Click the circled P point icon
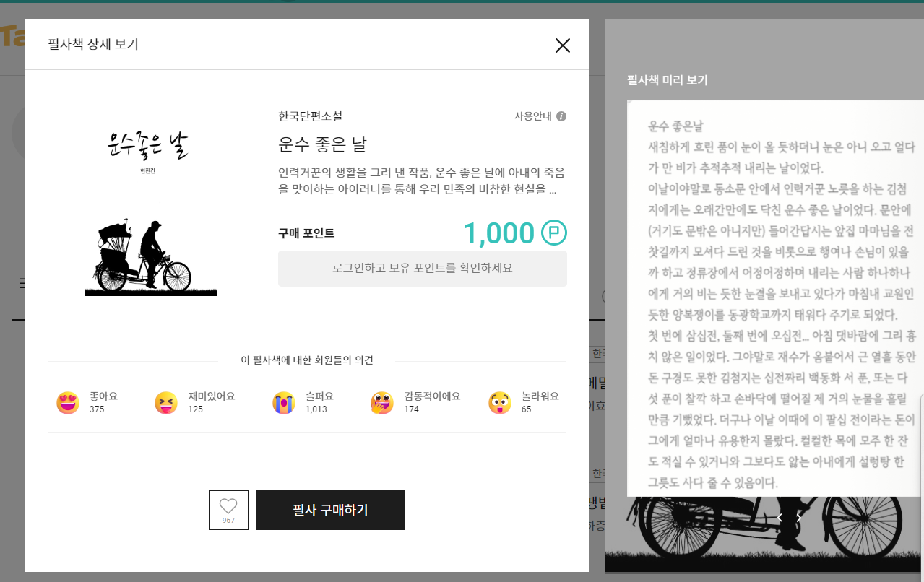 point(553,233)
